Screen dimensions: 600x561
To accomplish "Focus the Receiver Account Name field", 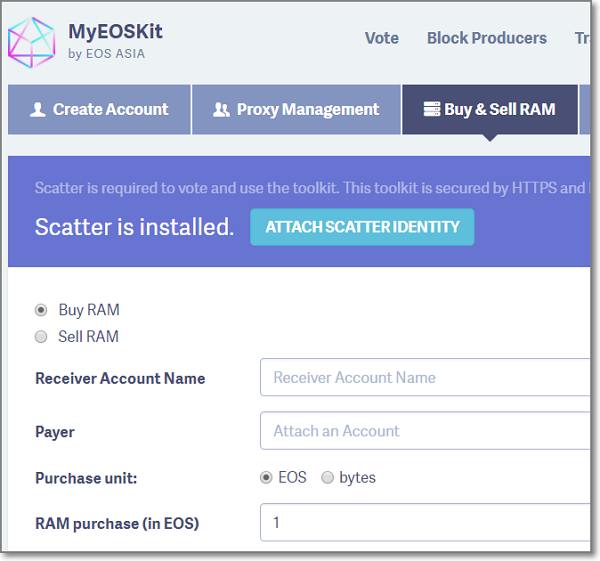I will pyautogui.click(x=425, y=377).
